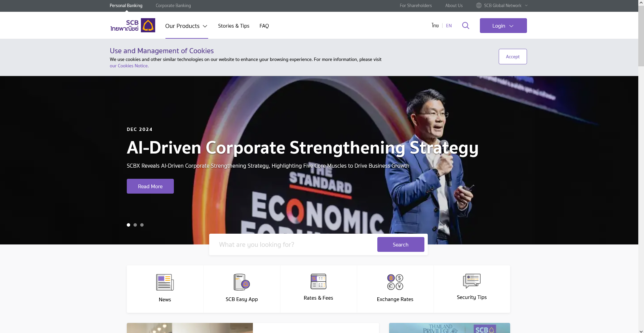Click the purple Search button
The image size is (644, 333).
point(401,244)
